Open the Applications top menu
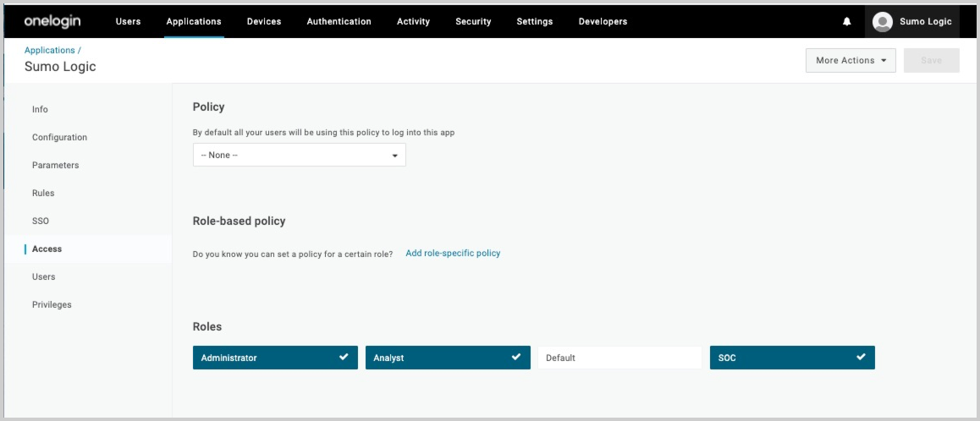The width and height of the screenshot is (980, 421). click(x=194, y=22)
